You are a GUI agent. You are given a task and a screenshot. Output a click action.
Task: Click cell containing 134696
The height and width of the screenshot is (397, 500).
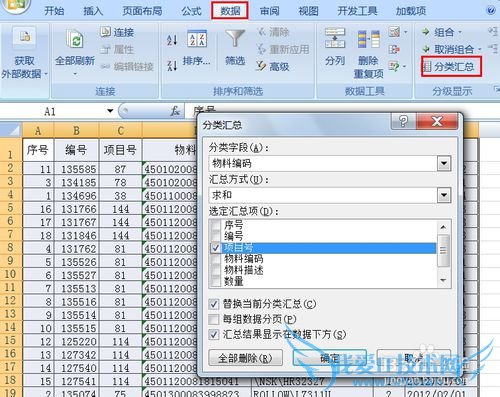tap(76, 195)
